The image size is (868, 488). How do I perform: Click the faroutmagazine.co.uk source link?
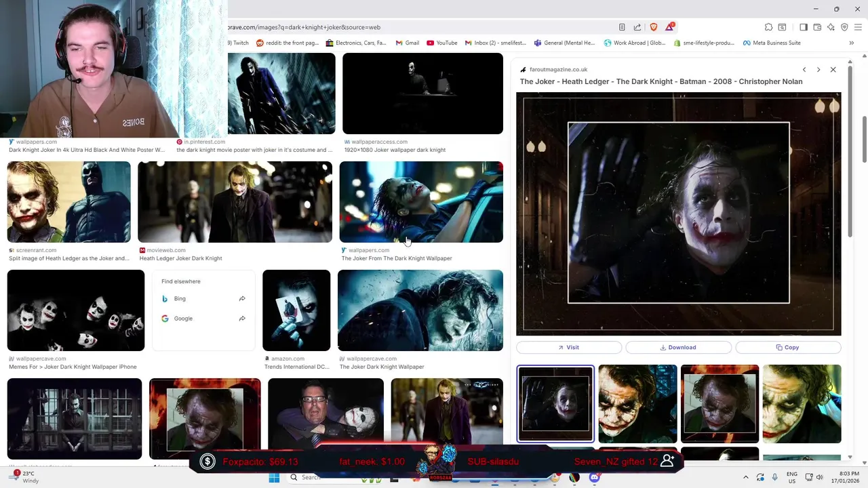click(558, 69)
